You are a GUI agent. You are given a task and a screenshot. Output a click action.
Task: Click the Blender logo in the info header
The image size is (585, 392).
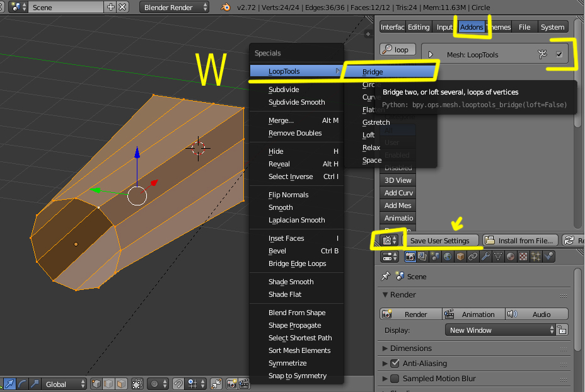(x=225, y=7)
